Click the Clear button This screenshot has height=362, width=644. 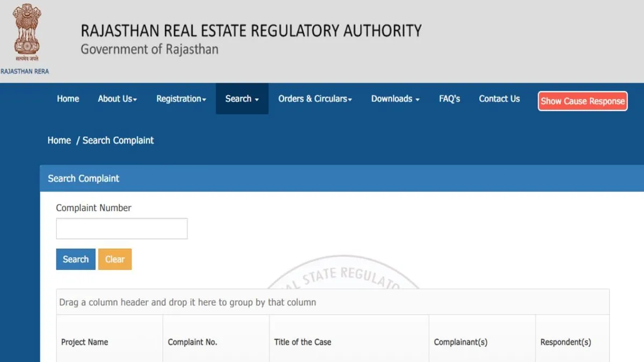115,259
